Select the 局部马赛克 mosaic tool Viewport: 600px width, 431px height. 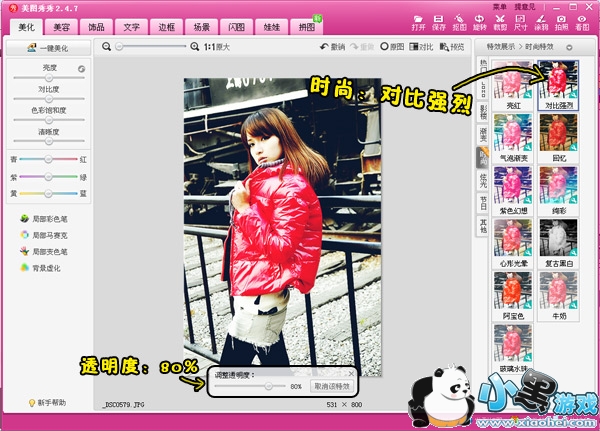44,235
